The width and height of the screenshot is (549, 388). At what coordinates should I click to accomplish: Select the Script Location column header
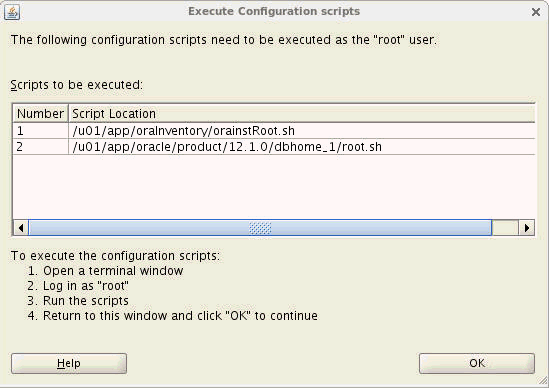pyautogui.click(x=301, y=113)
